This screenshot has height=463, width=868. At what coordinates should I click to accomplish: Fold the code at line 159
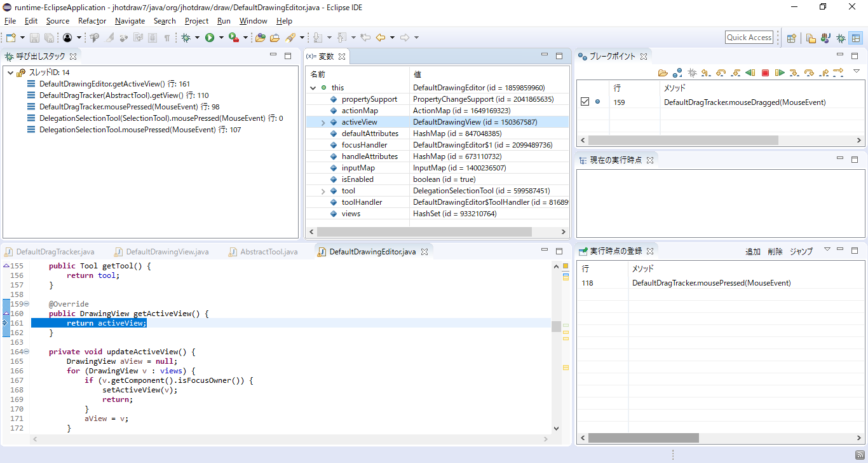[x=27, y=304]
